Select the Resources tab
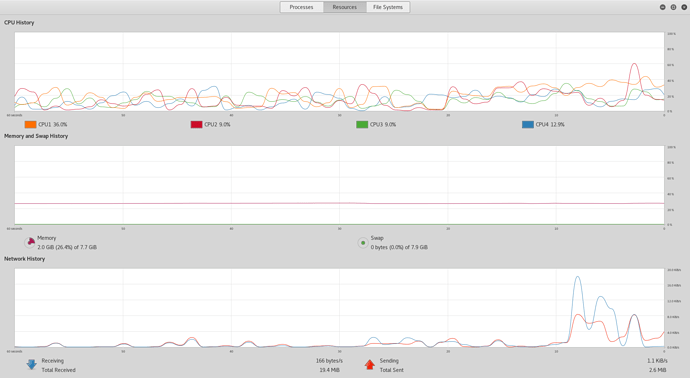The width and height of the screenshot is (690, 378). pos(345,7)
